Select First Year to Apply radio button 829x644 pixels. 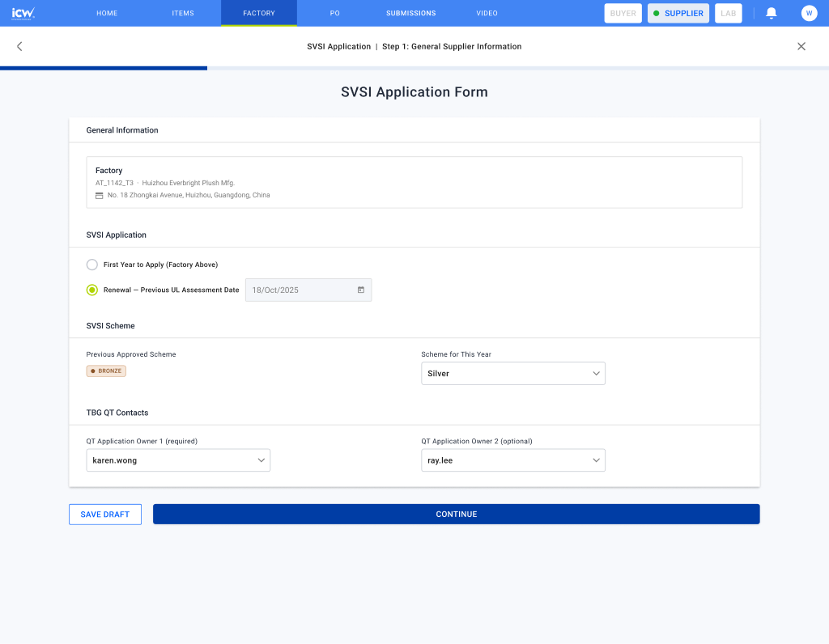coord(92,265)
